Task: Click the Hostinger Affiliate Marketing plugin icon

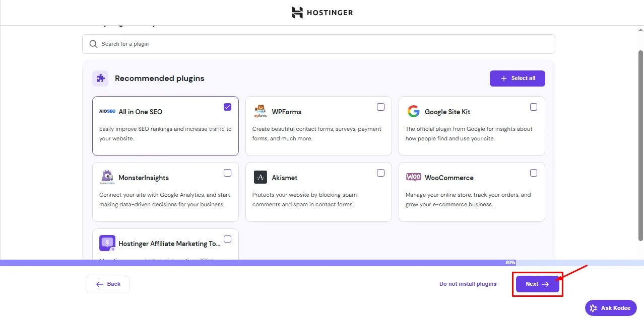Action: tap(107, 243)
